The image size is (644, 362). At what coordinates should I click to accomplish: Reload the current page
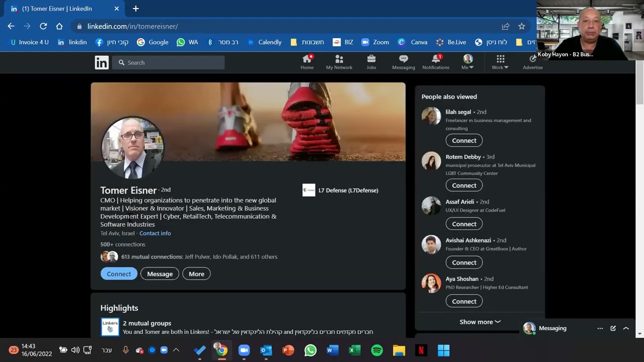pos(43,26)
